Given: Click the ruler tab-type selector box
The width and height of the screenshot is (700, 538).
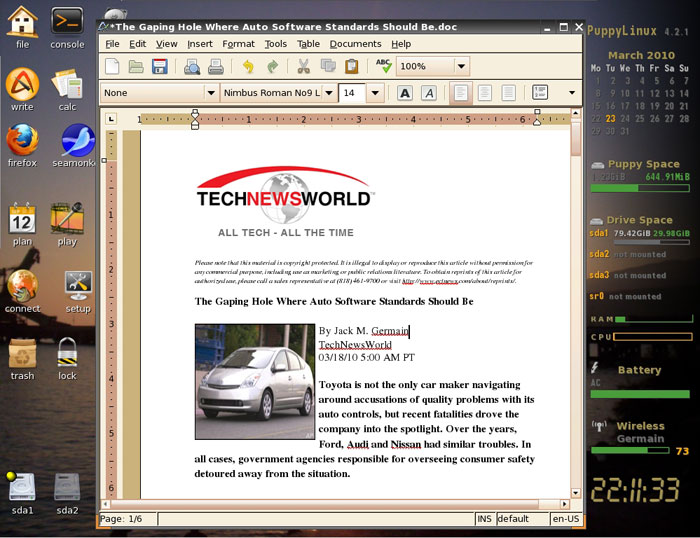Looking at the screenshot, I should click(x=111, y=119).
